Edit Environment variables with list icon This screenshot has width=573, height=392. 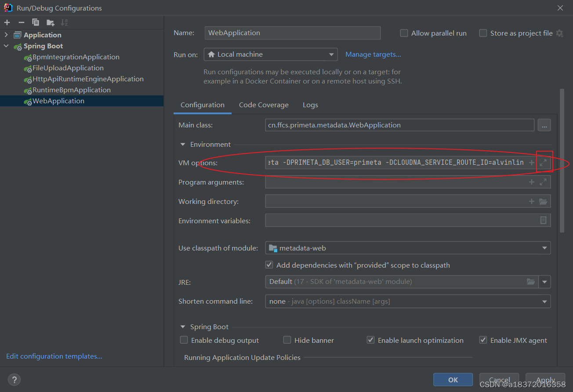pyautogui.click(x=543, y=220)
